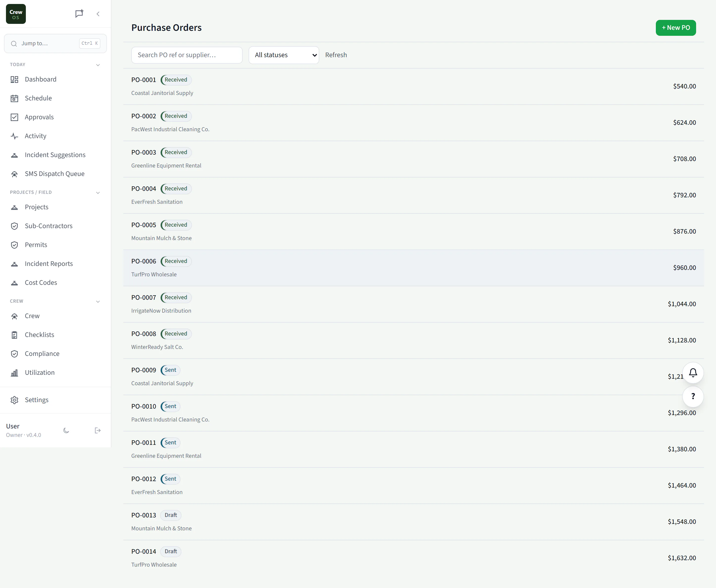
Task: Open purchase order PO-0001
Action: tap(413, 86)
